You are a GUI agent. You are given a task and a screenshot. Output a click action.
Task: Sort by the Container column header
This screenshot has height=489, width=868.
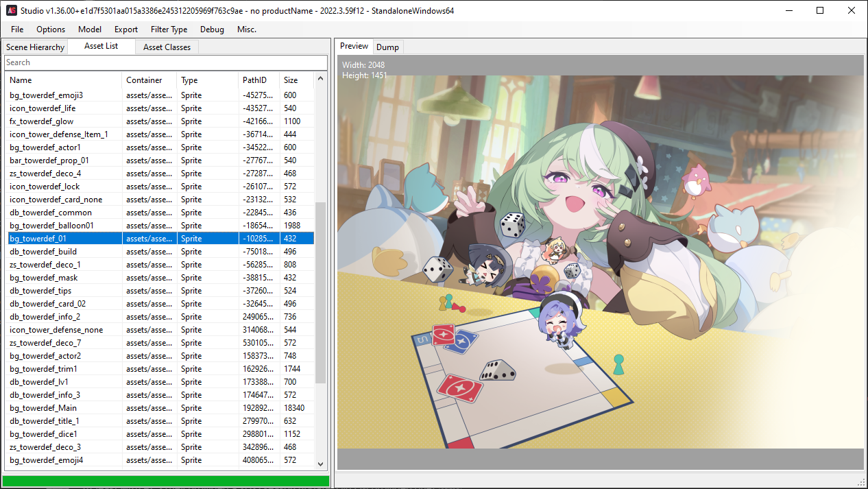tap(149, 80)
